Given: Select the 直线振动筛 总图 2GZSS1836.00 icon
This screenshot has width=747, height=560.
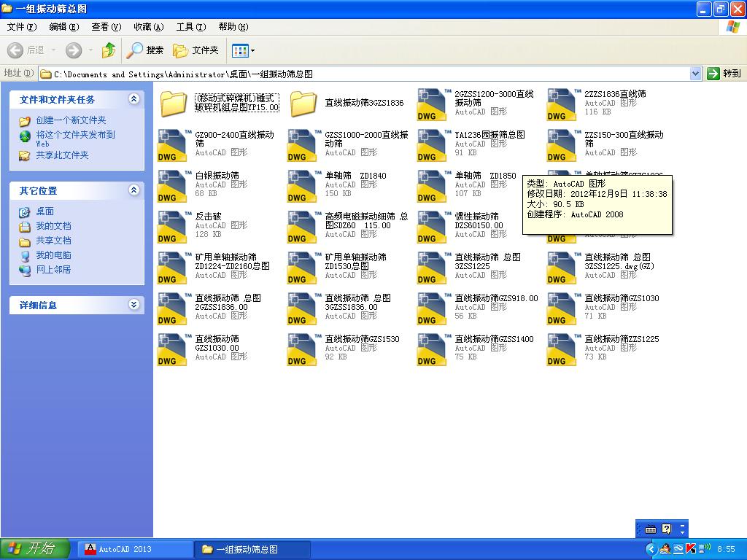Looking at the screenshot, I should pyautogui.click(x=173, y=308).
